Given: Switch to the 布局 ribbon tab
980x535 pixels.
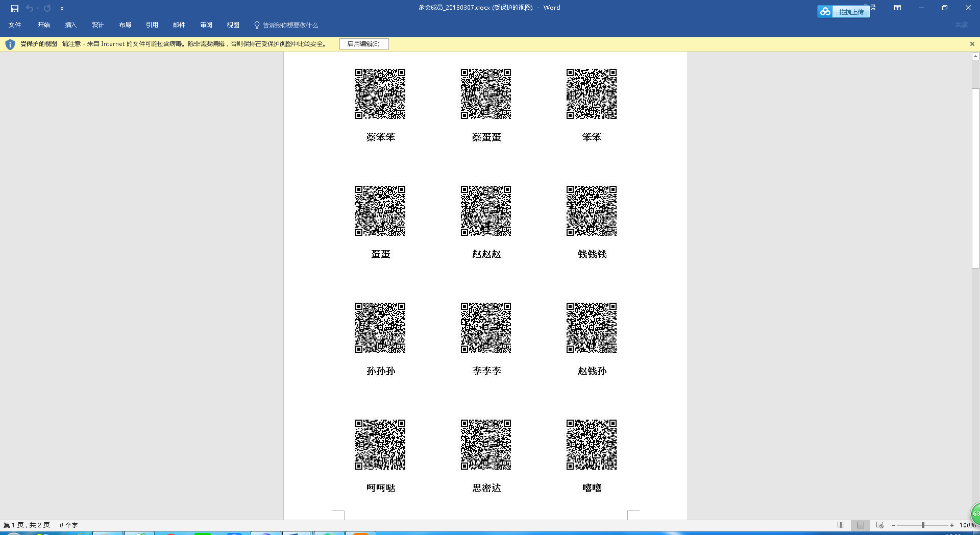Looking at the screenshot, I should pos(125,25).
